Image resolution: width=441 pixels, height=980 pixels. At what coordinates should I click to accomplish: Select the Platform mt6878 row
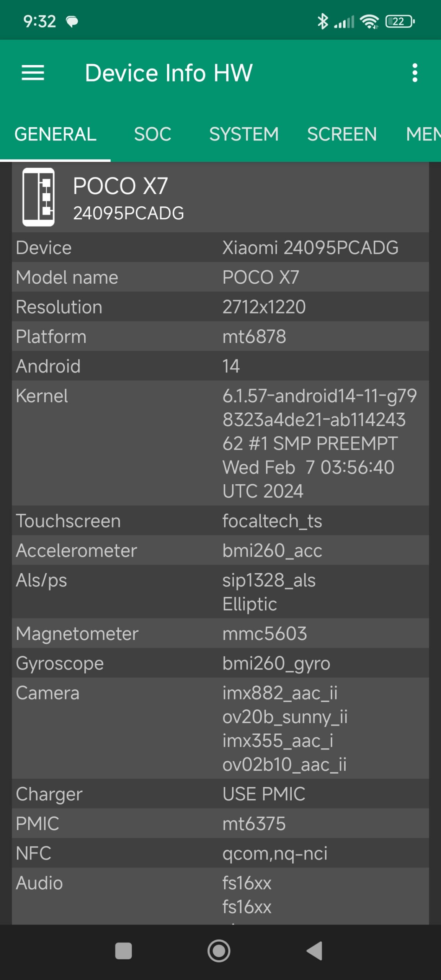tap(220, 336)
